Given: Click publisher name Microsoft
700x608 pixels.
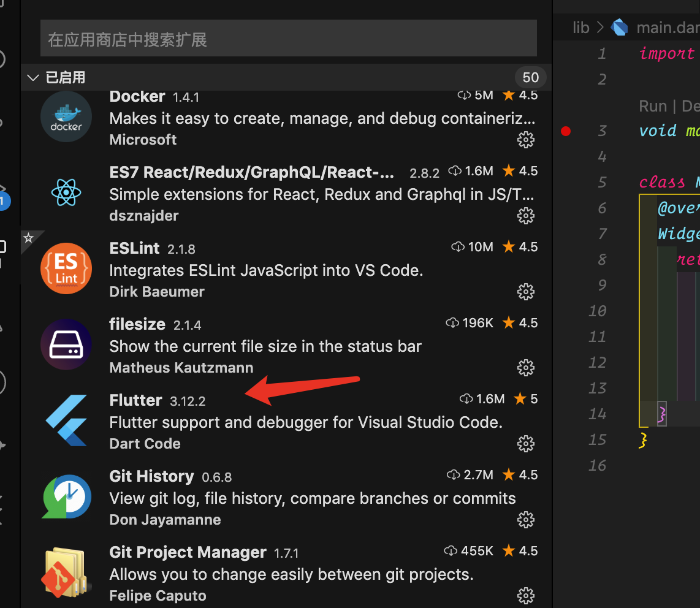Looking at the screenshot, I should [143, 140].
